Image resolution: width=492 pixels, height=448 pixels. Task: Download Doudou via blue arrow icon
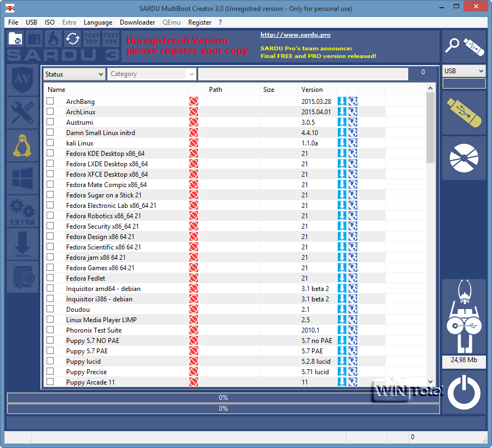[341, 309]
